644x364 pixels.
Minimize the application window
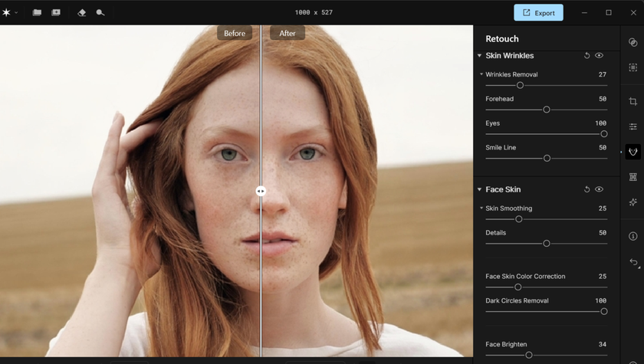click(x=584, y=13)
